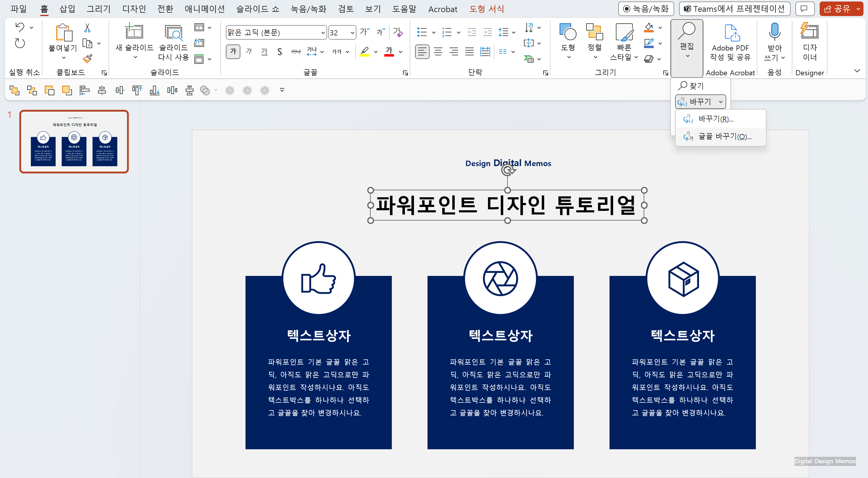The image size is (868, 478).
Task: Click the Shape Fill paint bucket icon
Action: [x=649, y=28]
